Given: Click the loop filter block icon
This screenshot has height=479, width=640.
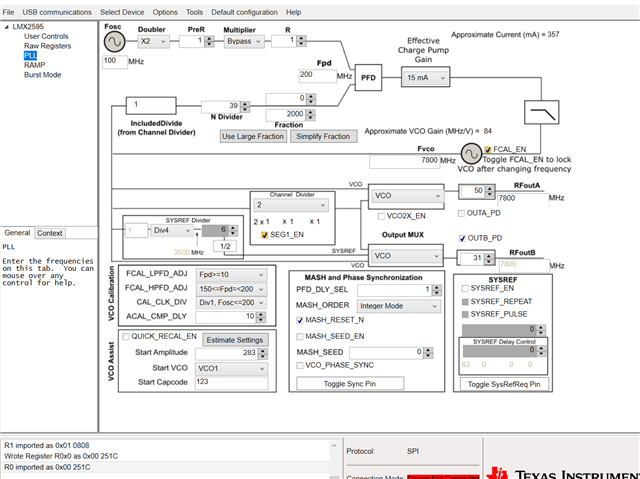Looking at the screenshot, I should (541, 112).
